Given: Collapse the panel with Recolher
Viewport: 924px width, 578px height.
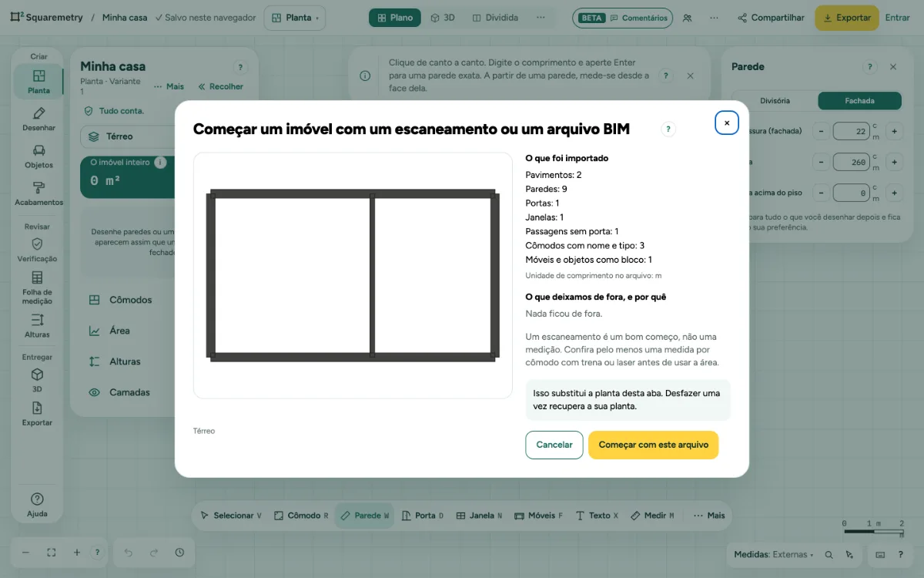Looking at the screenshot, I should click(x=221, y=87).
